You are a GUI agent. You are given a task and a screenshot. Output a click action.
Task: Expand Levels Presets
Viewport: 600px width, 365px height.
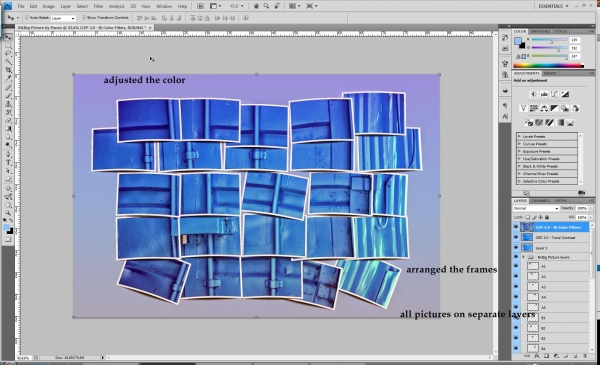pyautogui.click(x=519, y=136)
